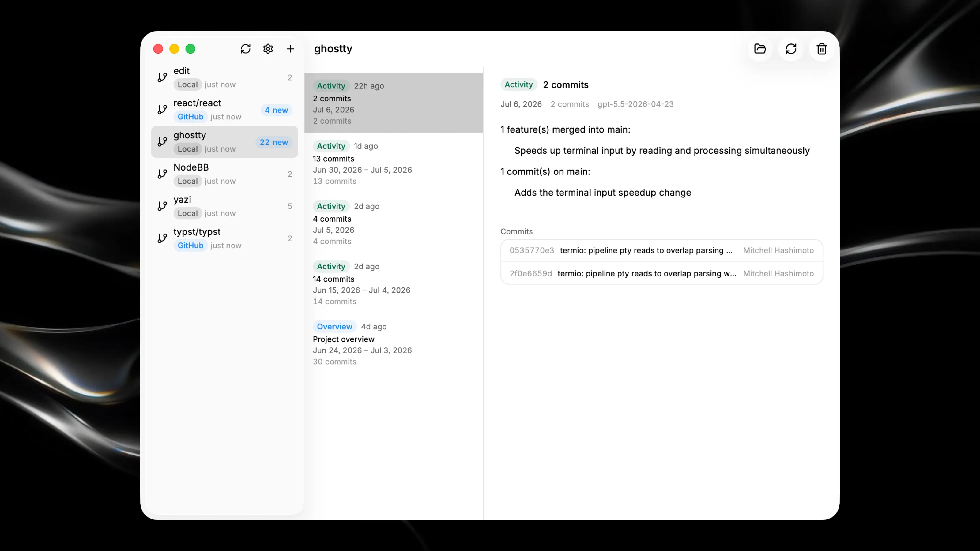Image resolution: width=980 pixels, height=551 pixels.
Task: Click the branch icon beside ghostty in the sidebar
Action: tap(162, 142)
